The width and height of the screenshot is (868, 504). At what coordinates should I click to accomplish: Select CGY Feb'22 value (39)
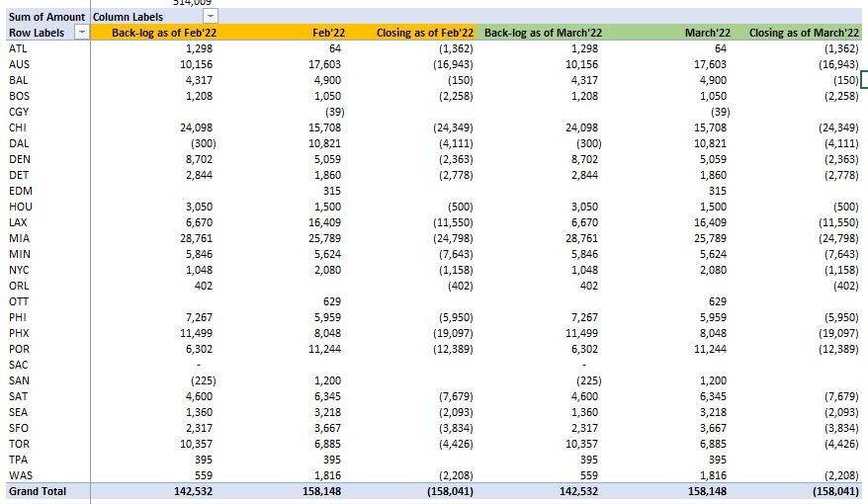pos(335,112)
